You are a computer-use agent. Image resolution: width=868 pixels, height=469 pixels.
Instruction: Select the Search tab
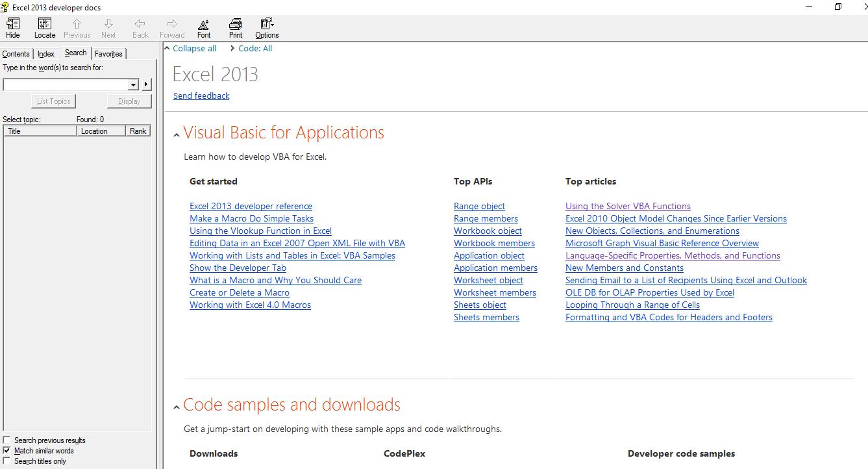(x=76, y=53)
